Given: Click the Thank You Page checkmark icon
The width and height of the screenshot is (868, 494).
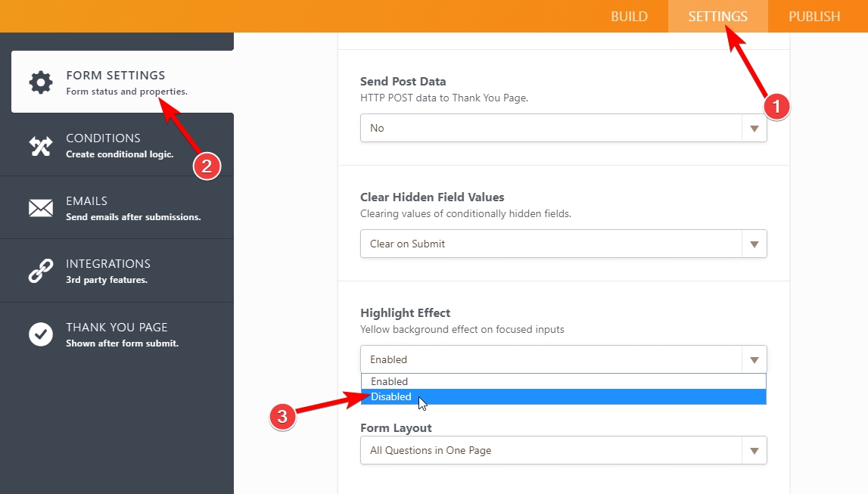Looking at the screenshot, I should tap(40, 334).
